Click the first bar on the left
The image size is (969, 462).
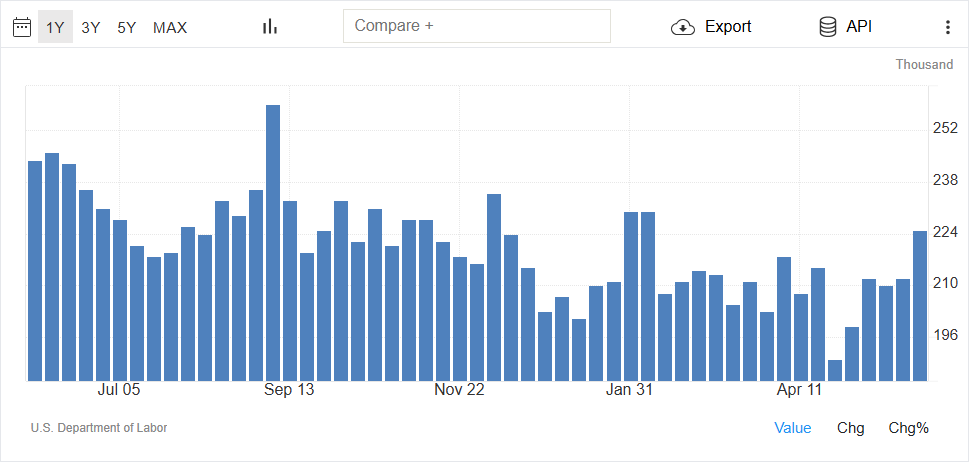pos(35,271)
